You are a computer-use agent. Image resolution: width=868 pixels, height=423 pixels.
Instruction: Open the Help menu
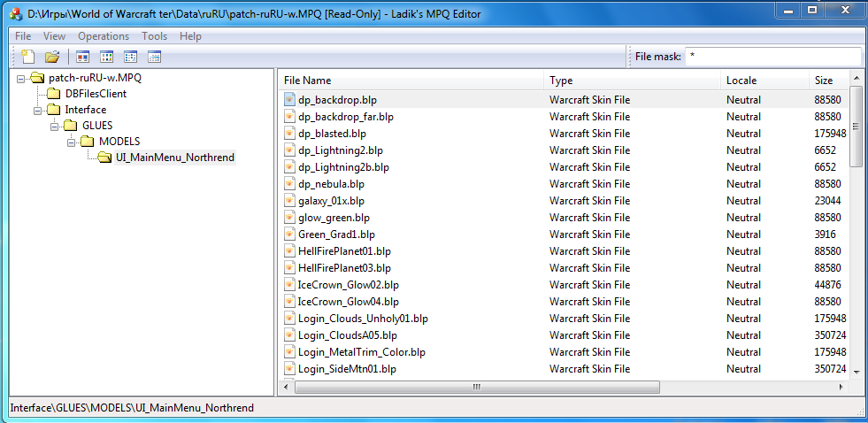point(190,36)
